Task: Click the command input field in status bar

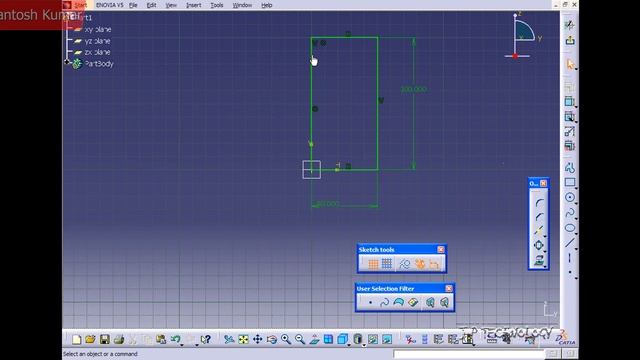Action: click(469, 354)
